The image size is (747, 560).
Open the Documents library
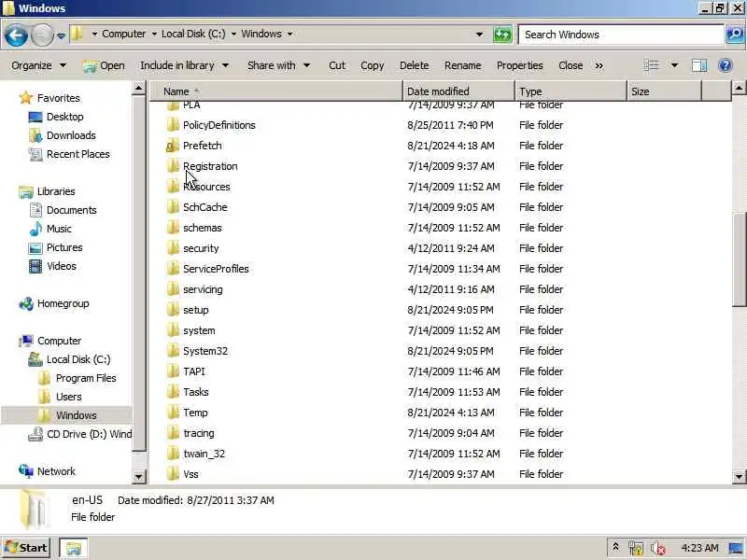click(x=72, y=210)
